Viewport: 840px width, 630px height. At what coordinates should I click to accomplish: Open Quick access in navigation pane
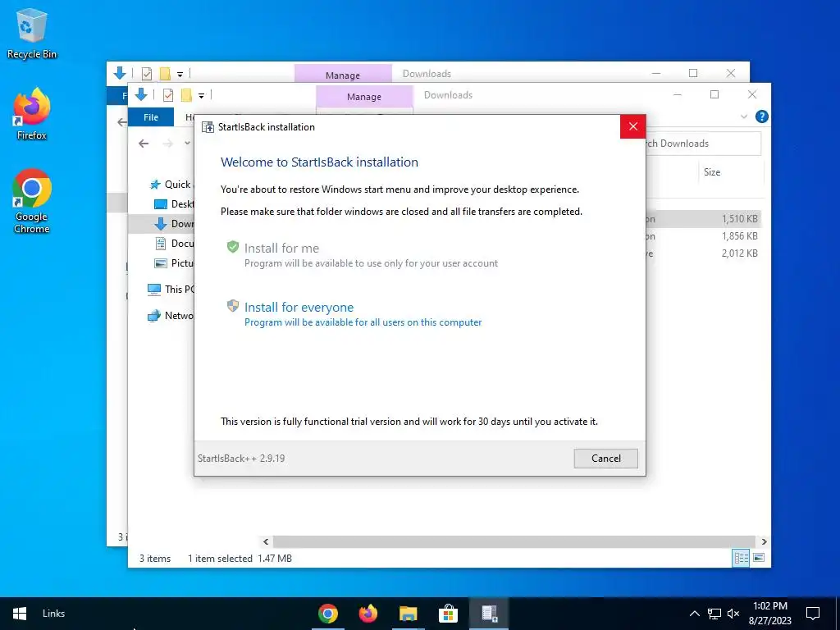[x=171, y=185]
